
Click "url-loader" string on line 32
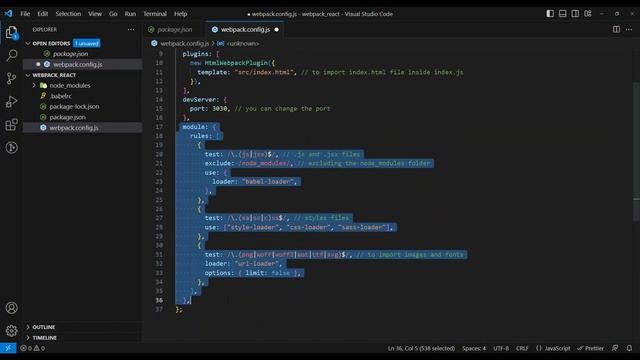(256, 264)
